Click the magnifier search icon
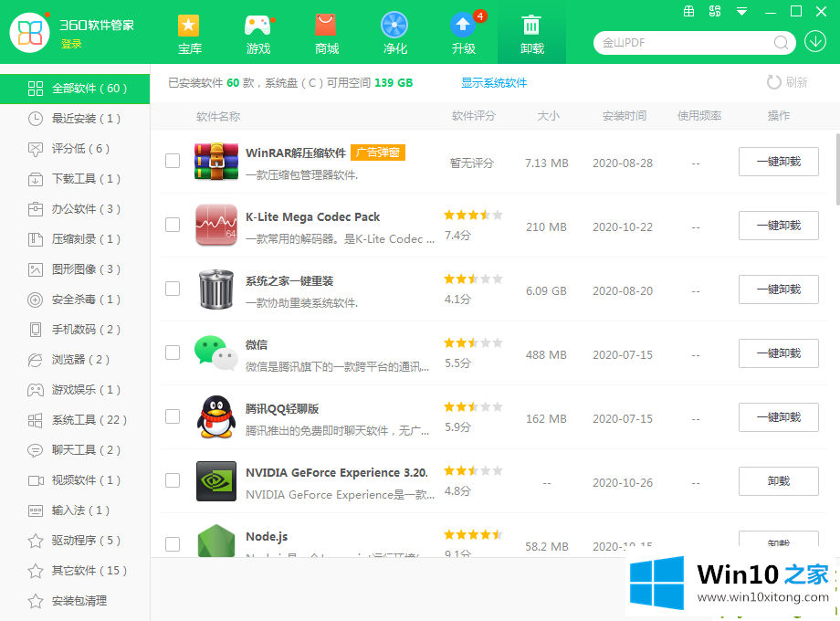 coord(782,43)
